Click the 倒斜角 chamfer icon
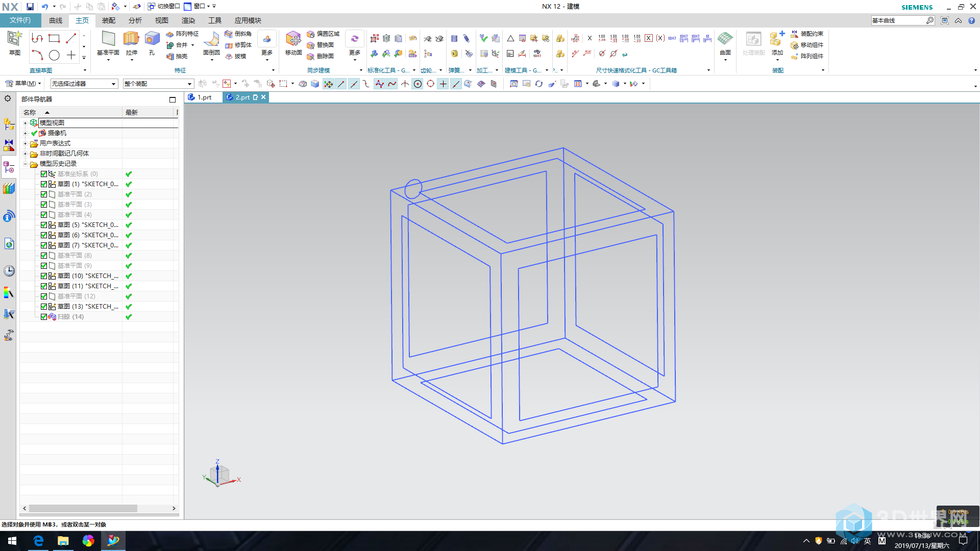This screenshot has width=980, height=551. pos(229,34)
